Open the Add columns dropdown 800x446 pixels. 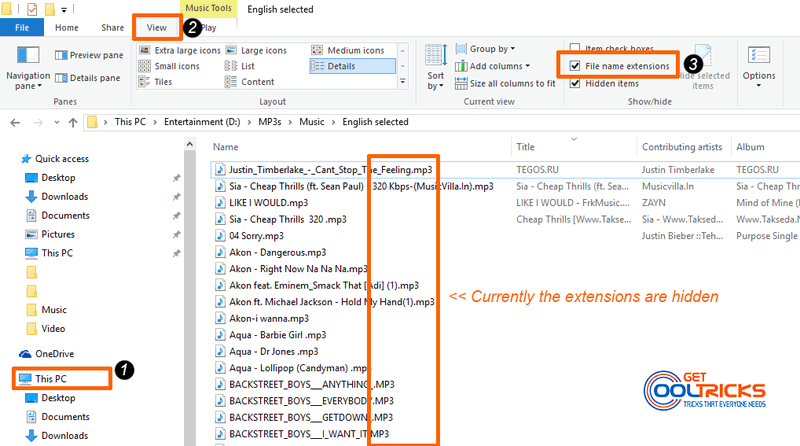pos(492,66)
